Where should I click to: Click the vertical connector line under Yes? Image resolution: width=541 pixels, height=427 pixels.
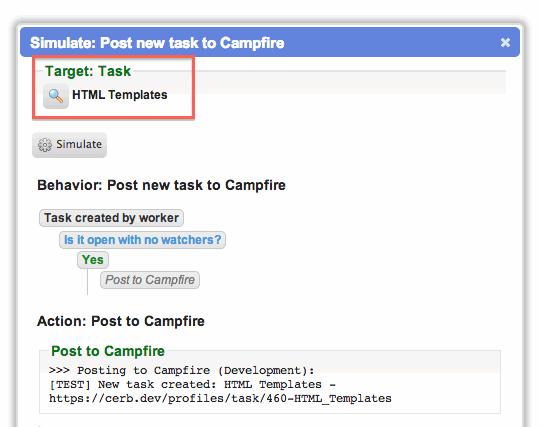[87, 282]
